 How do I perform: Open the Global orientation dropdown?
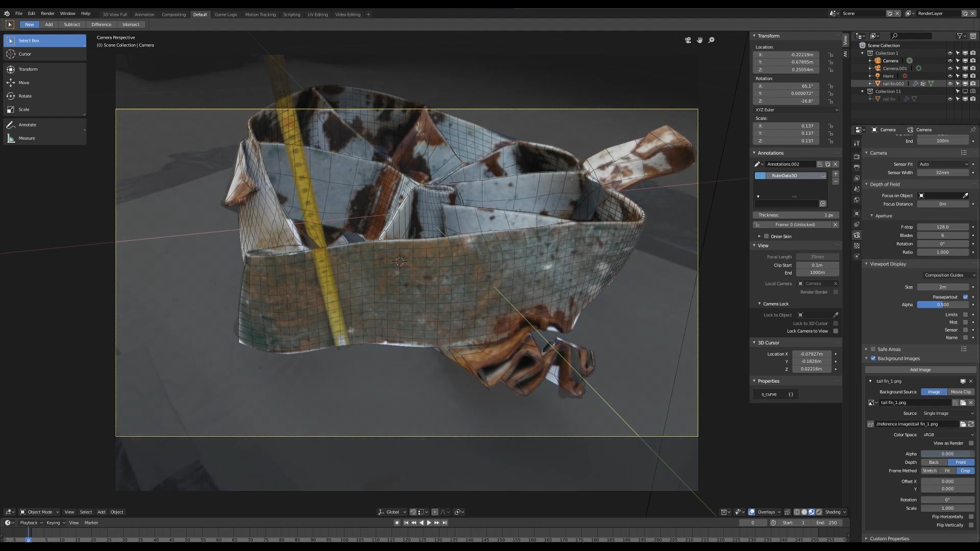[392, 512]
